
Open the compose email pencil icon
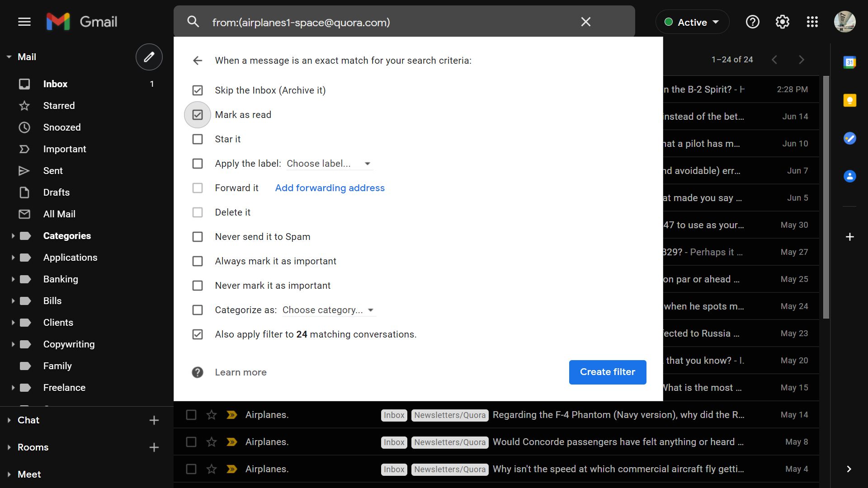click(149, 57)
